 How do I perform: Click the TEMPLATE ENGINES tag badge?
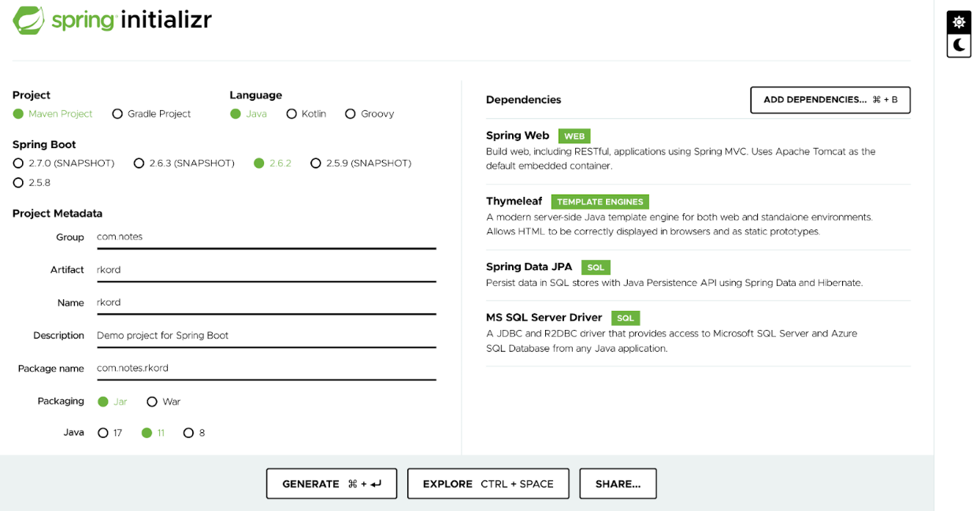pos(600,202)
